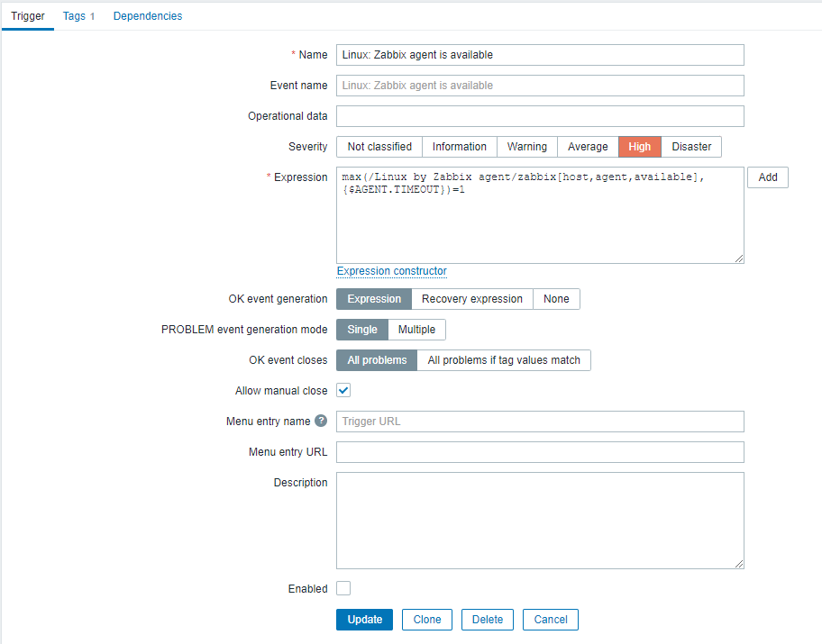Click the Update button

(x=364, y=620)
